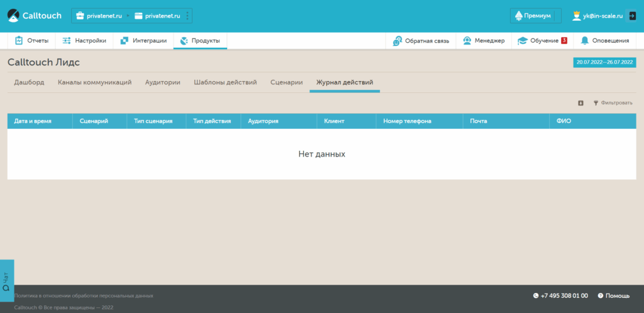The image size is (644, 313).
Task: Open the Продукты menu
Action: (x=200, y=41)
